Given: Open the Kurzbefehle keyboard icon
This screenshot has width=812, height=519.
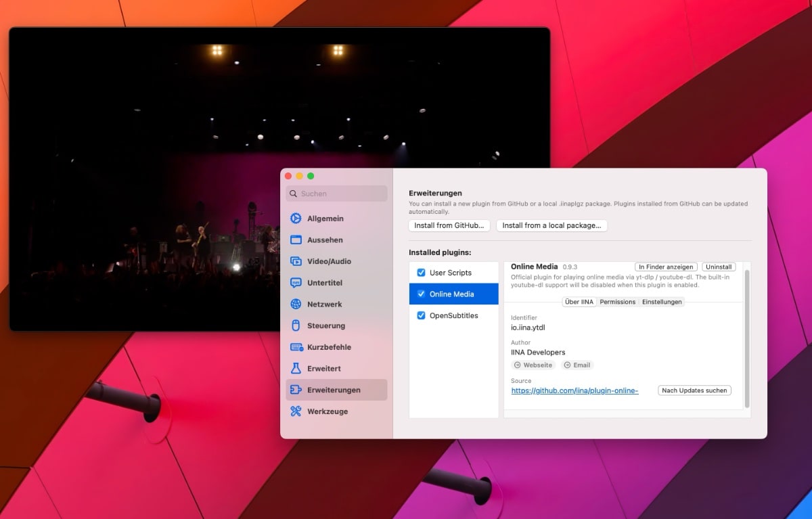Looking at the screenshot, I should (296, 347).
